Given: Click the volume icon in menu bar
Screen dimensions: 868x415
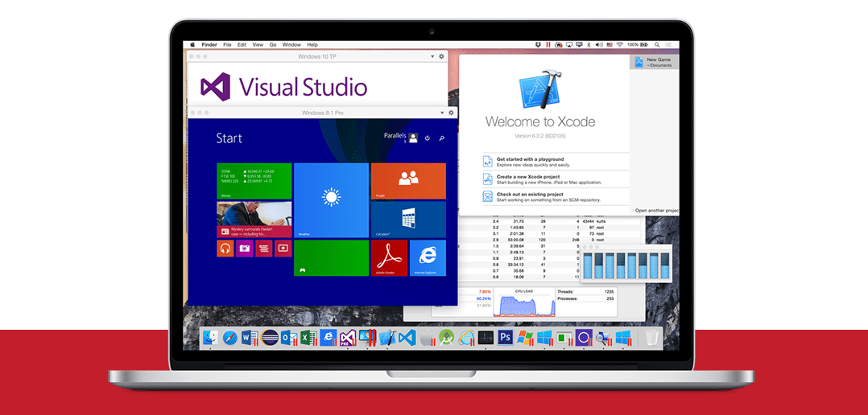Looking at the screenshot, I should point(599,45).
